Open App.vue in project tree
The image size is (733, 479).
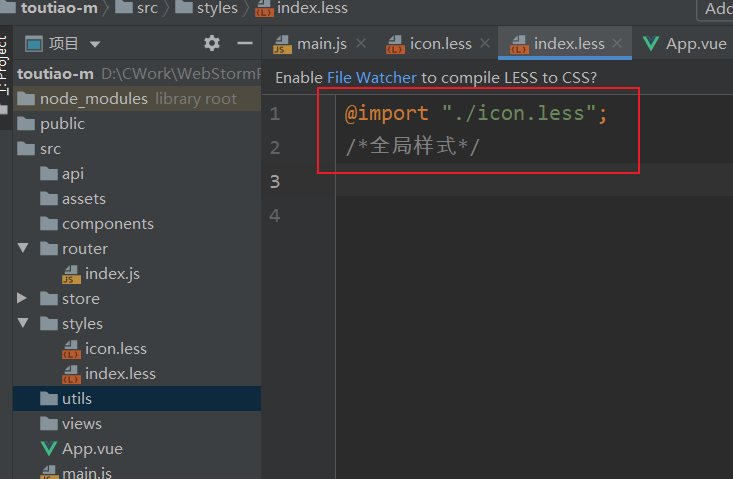pyautogui.click(x=93, y=449)
